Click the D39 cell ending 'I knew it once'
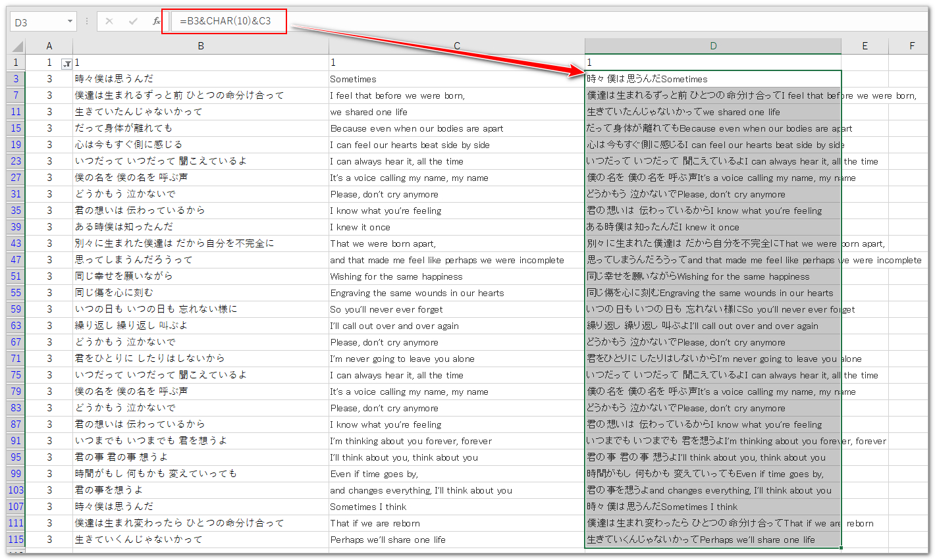The height and width of the screenshot is (560, 935). (x=713, y=227)
